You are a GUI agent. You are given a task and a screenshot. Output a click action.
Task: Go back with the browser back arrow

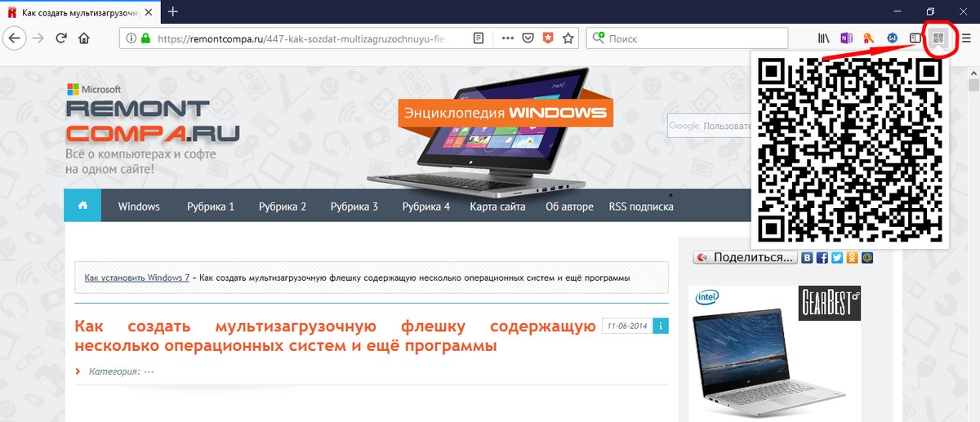pyautogui.click(x=14, y=38)
